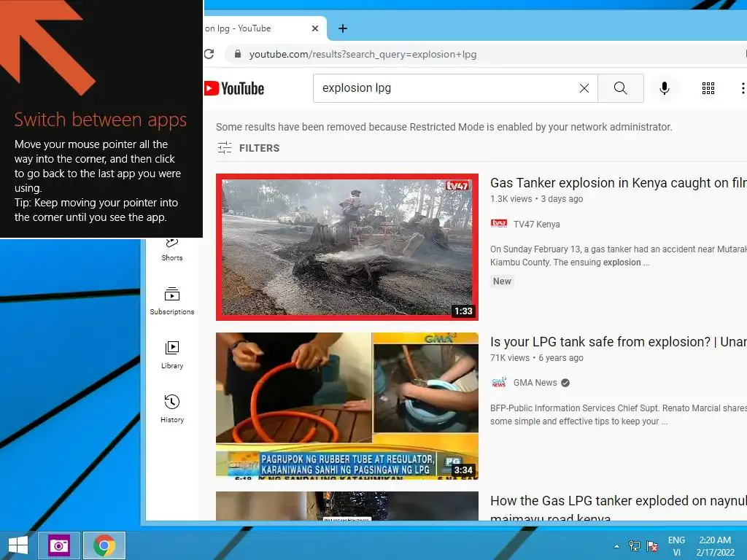Click the address bar URL
This screenshot has height=560, width=747.
(363, 54)
